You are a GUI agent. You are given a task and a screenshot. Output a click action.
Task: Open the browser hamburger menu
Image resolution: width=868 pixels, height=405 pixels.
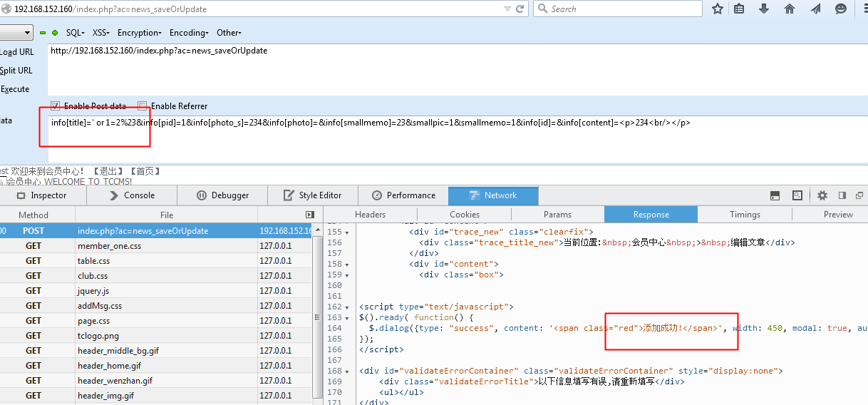864,9
